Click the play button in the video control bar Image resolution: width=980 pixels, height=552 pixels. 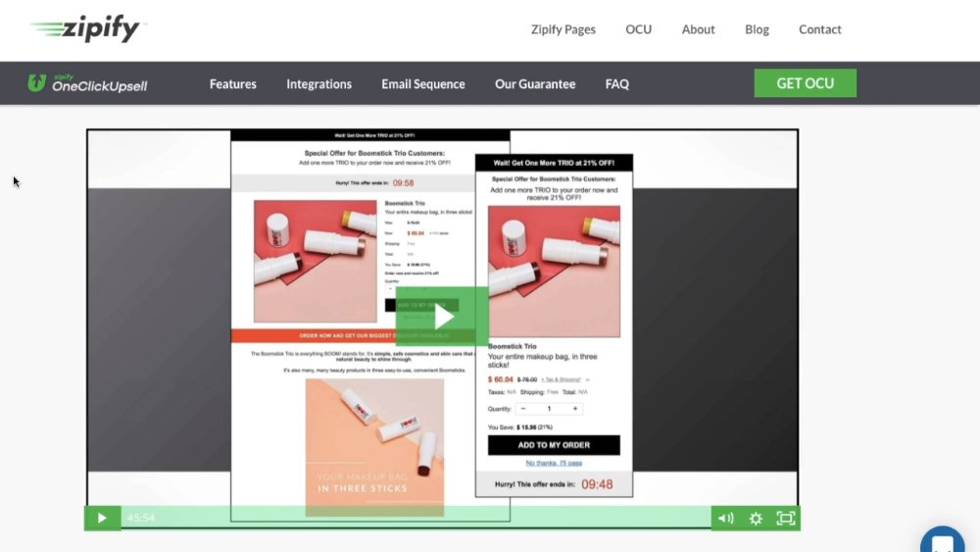pyautogui.click(x=103, y=519)
